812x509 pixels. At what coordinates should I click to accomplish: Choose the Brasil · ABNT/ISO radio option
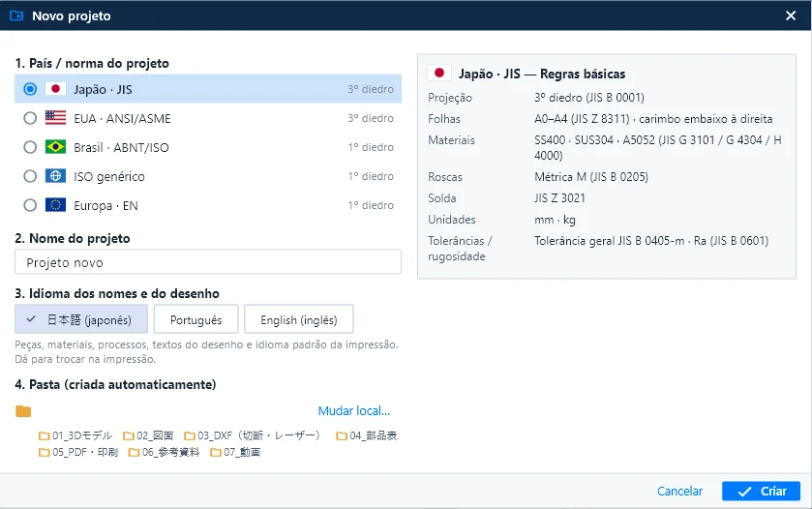click(x=30, y=147)
